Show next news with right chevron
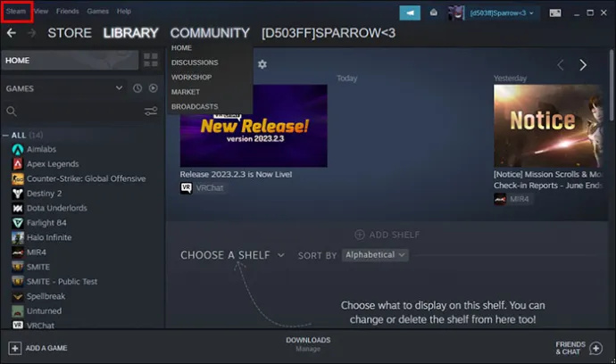616x364 pixels. [x=583, y=65]
